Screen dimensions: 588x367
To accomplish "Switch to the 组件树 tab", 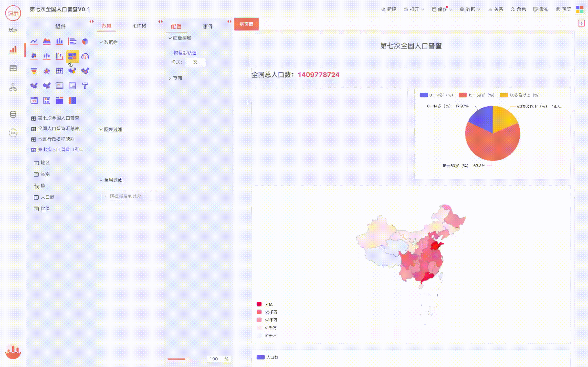I will point(139,26).
